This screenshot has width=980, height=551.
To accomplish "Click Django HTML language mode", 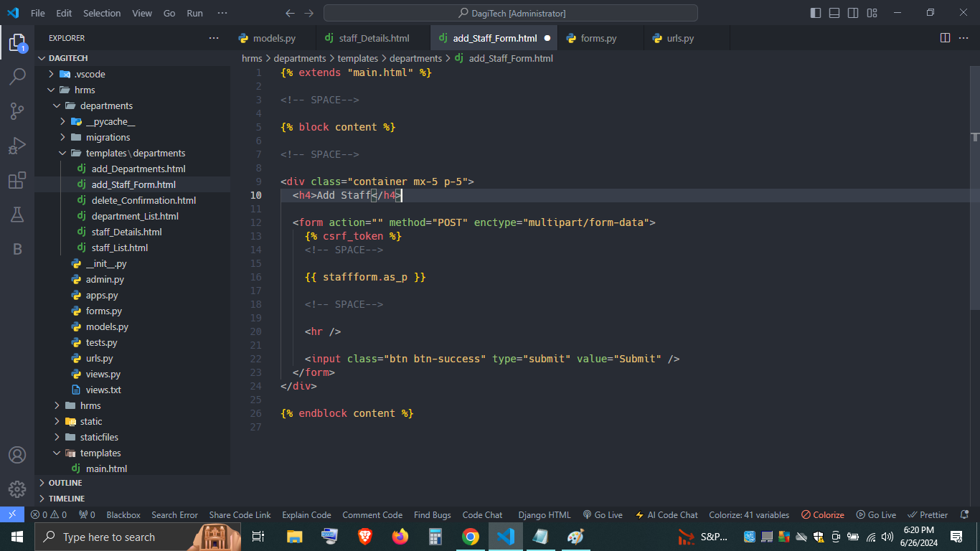I will click(545, 514).
